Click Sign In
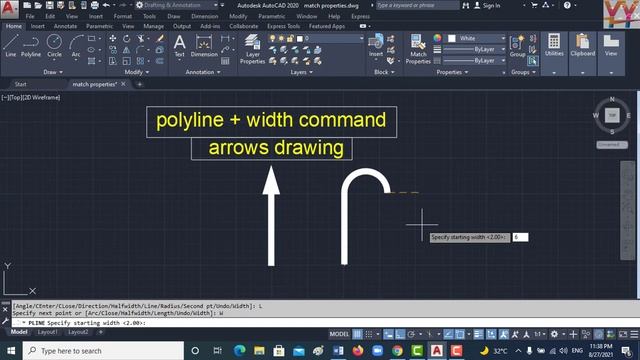The image size is (640, 360). click(487, 5)
